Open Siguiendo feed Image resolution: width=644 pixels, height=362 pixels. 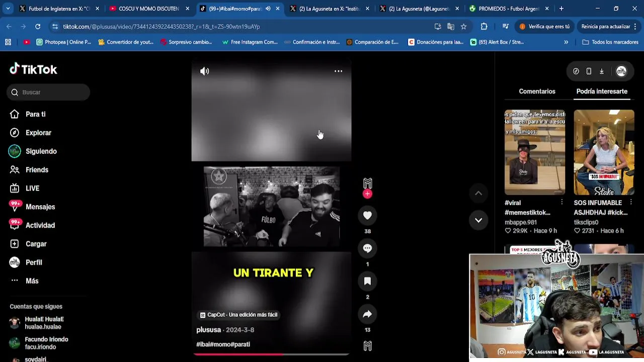pos(41,151)
